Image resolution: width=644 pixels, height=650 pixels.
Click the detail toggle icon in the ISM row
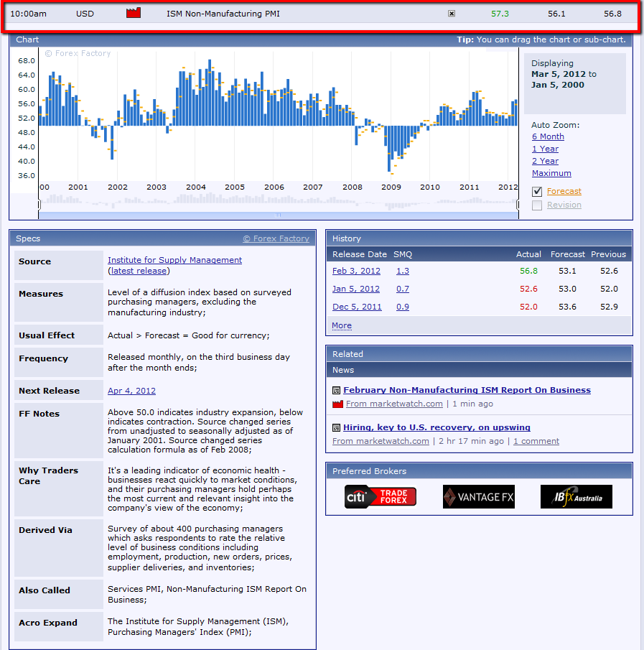[452, 14]
